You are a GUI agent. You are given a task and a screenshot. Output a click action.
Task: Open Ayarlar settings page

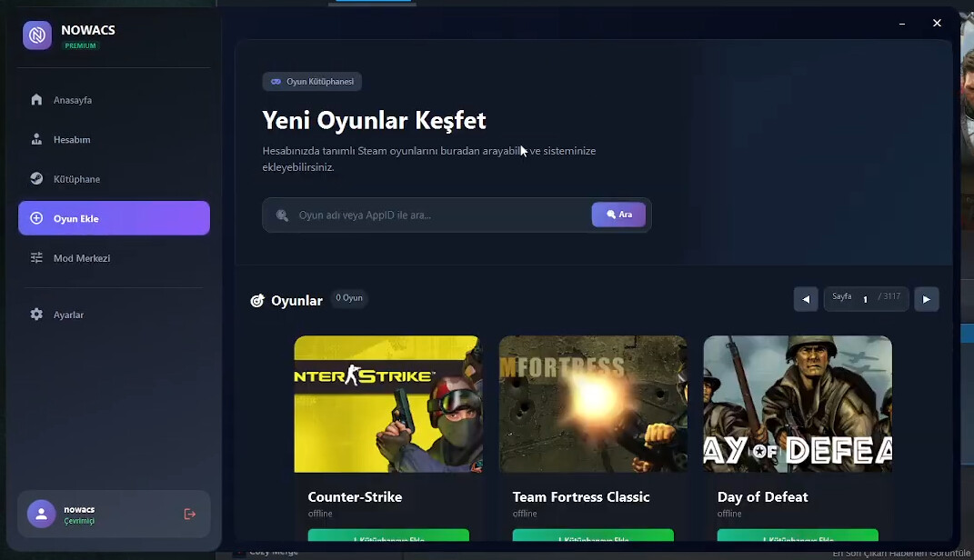click(x=114, y=315)
